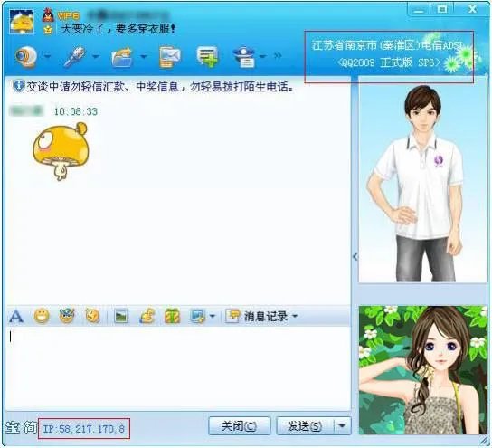
Task: Expand the screenshot options dropdown arrow
Action: point(213,316)
